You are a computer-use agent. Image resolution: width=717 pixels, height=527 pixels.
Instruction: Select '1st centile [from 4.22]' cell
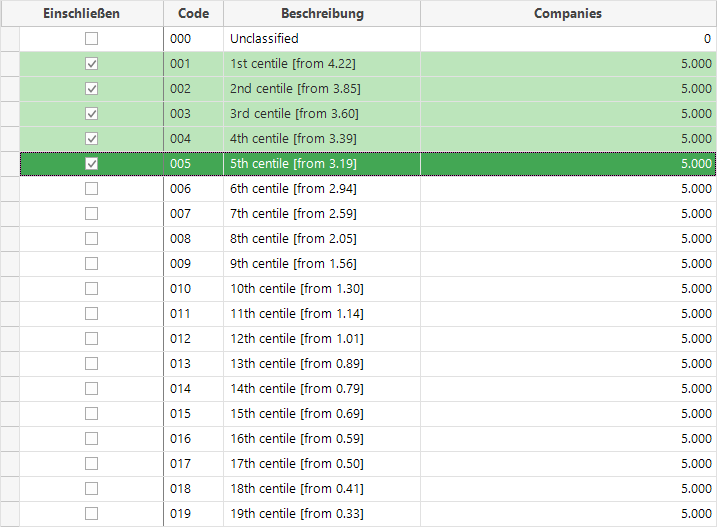click(322, 64)
